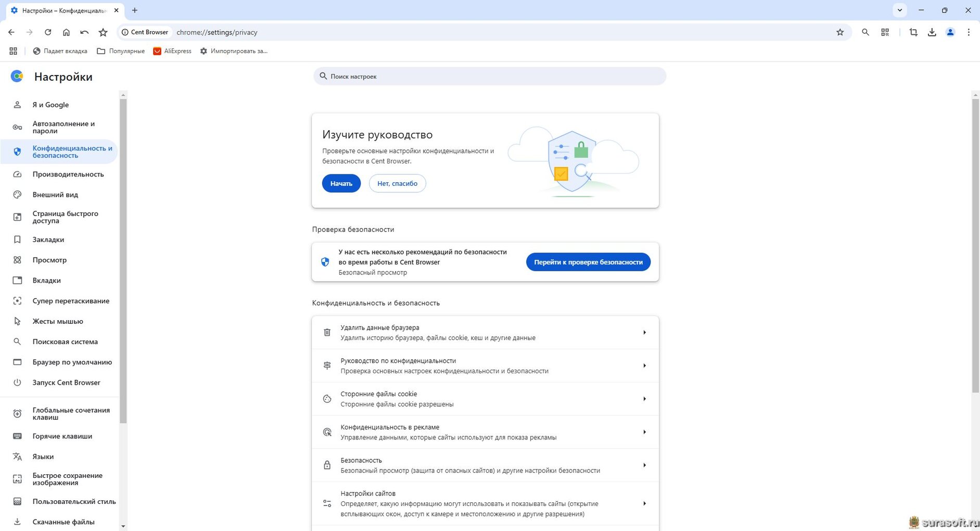980x531 pixels.
Task: Open Просмотр settings section
Action: tap(59, 260)
